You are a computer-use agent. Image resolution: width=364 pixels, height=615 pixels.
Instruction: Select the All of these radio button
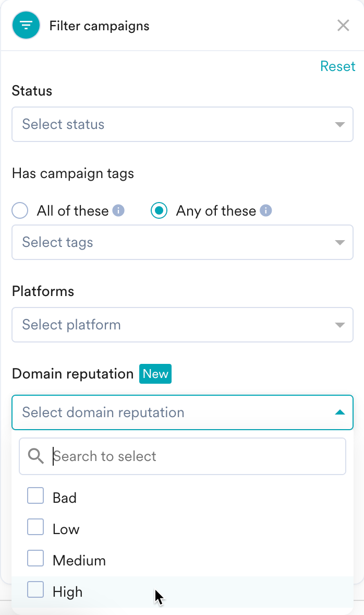pyautogui.click(x=20, y=211)
